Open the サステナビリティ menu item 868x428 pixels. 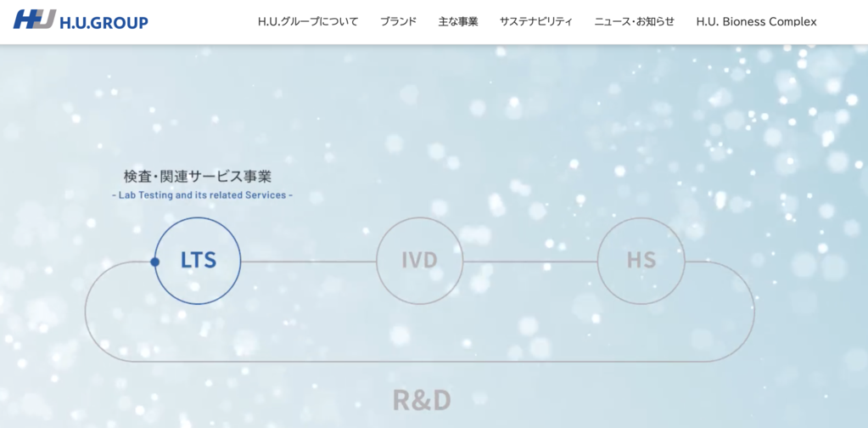(x=536, y=22)
